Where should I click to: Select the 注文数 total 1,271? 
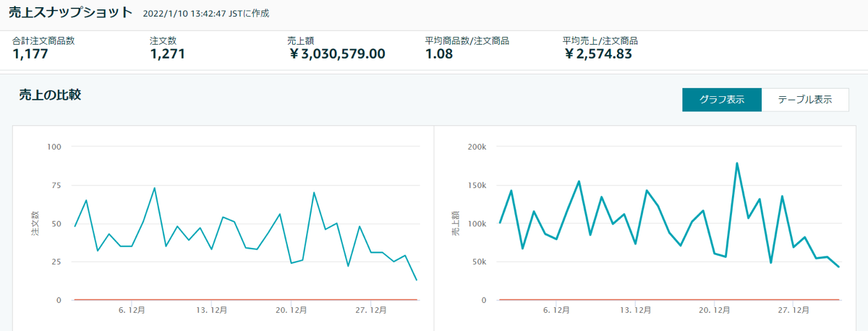click(x=167, y=53)
